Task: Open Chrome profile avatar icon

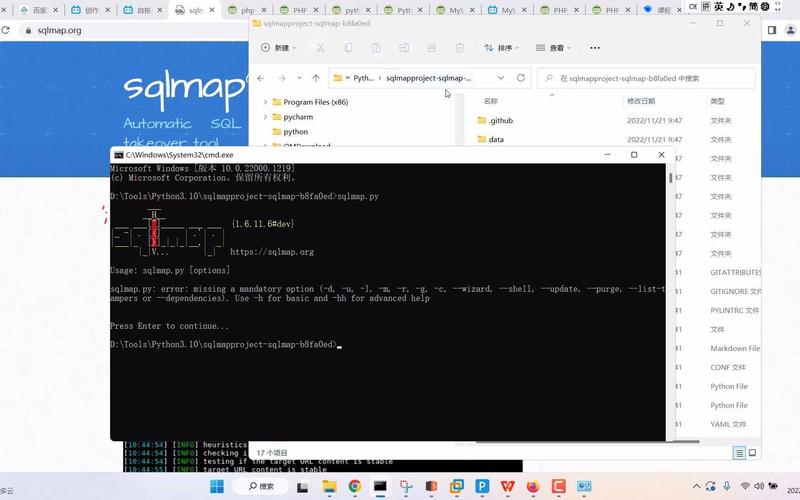Action: (791, 31)
